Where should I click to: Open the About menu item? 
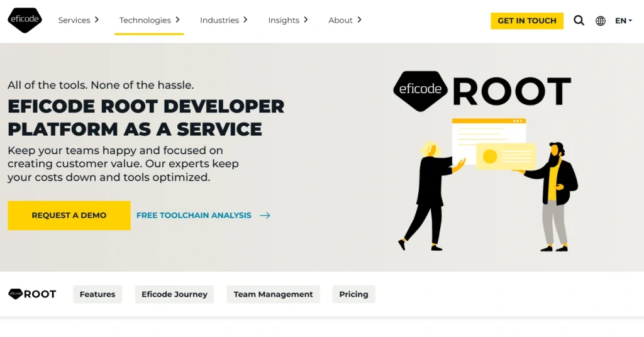(340, 20)
